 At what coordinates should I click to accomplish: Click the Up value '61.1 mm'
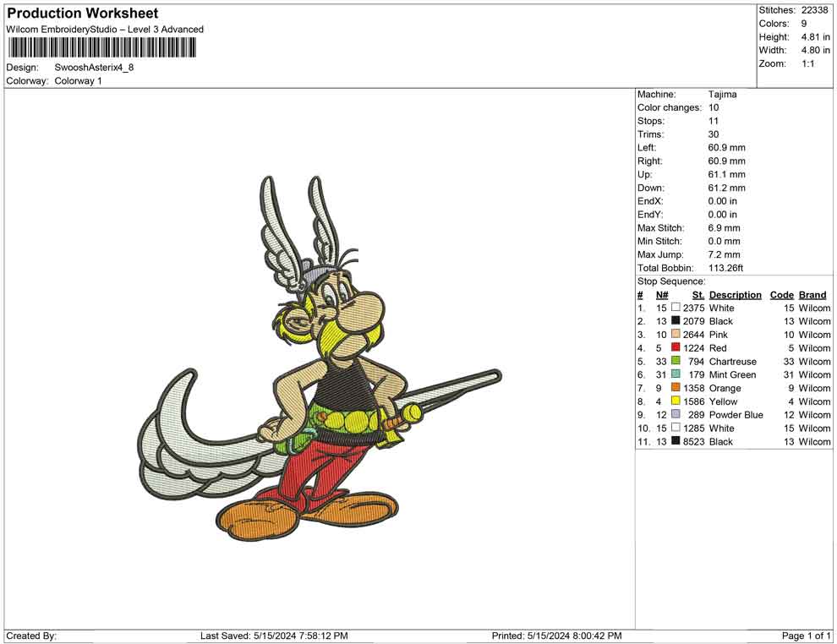click(726, 174)
